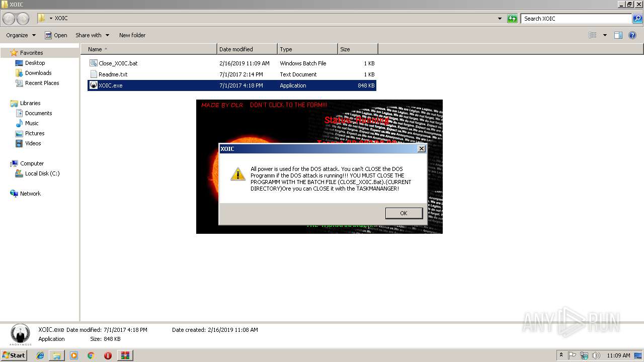This screenshot has height=362, width=644.
Task: Click the Open toolbar button
Action: pos(56,35)
